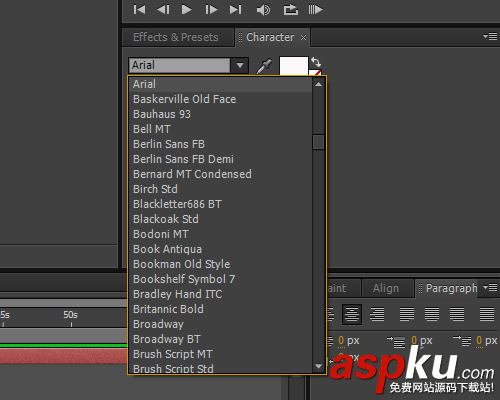Choose Baskerville Old Face font
The height and width of the screenshot is (400, 500).
tap(220, 99)
